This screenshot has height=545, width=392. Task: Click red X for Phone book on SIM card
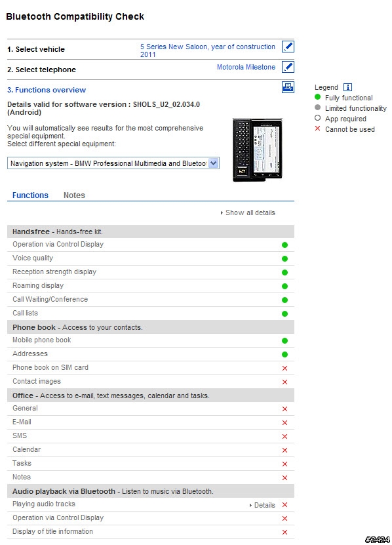pos(284,368)
